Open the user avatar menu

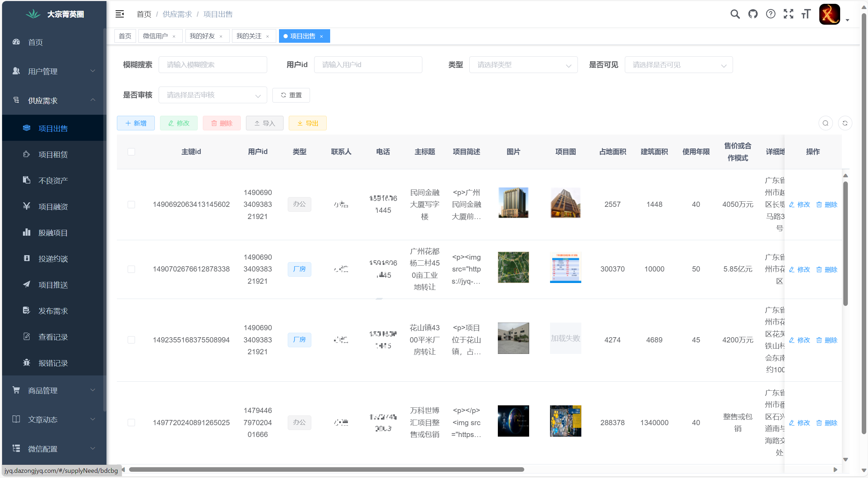pyautogui.click(x=829, y=14)
